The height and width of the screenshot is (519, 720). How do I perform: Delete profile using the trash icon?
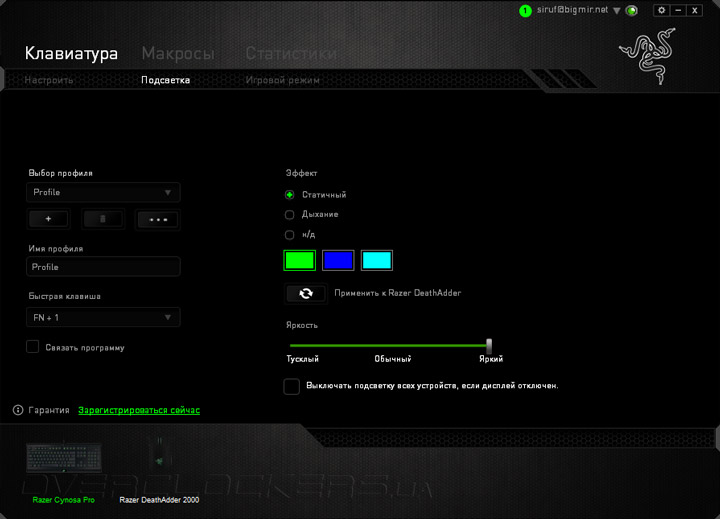[103, 219]
